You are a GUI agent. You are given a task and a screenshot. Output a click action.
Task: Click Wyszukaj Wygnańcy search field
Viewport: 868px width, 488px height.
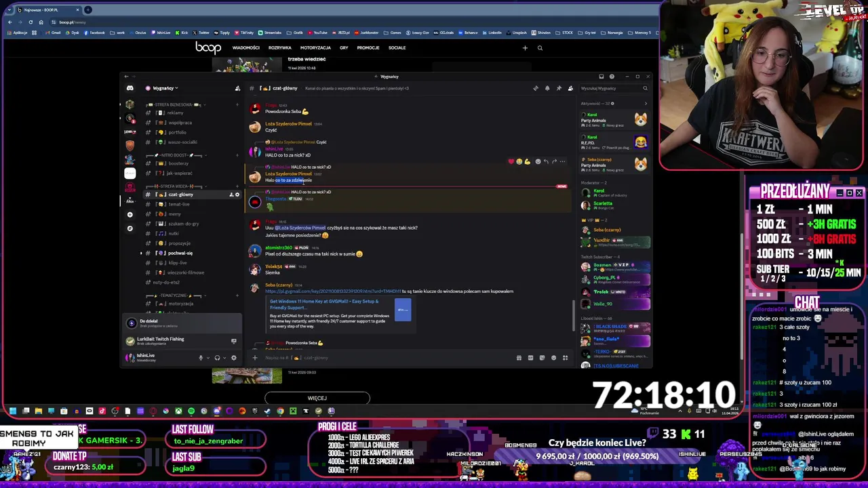(614, 88)
